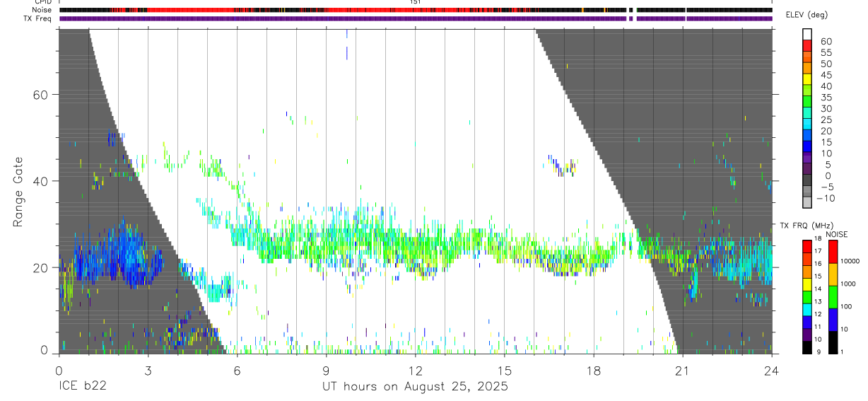Select the white top segment of ELEV colorbar

click(x=807, y=35)
